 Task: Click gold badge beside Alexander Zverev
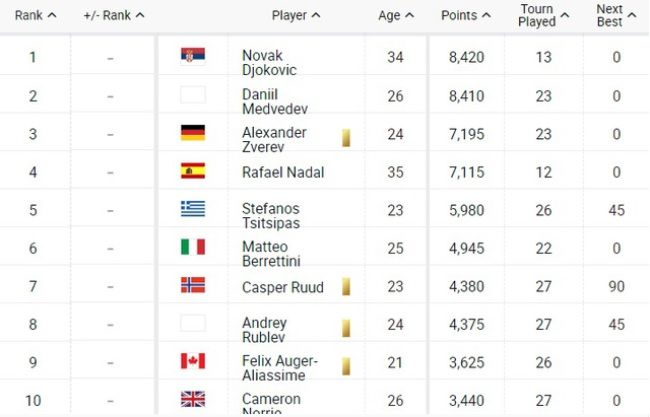[x=346, y=138]
